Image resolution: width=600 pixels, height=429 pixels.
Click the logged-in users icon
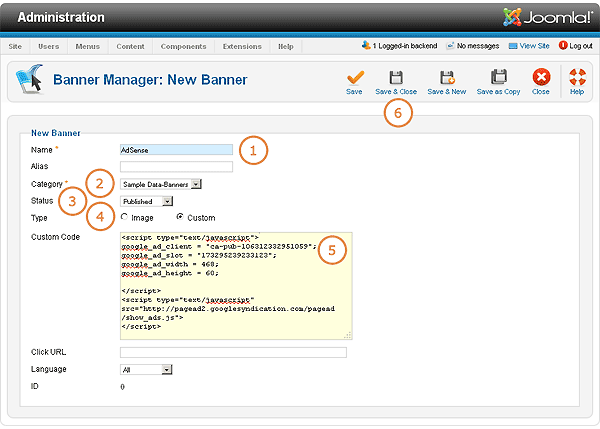tap(366, 46)
